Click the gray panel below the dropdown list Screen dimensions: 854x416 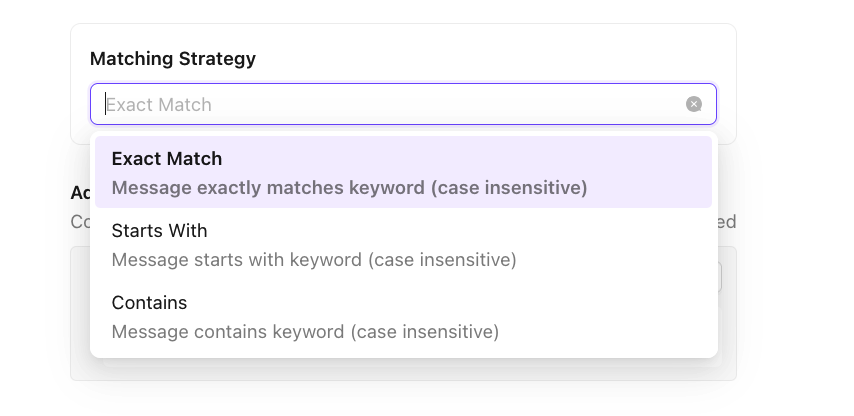pos(400,369)
